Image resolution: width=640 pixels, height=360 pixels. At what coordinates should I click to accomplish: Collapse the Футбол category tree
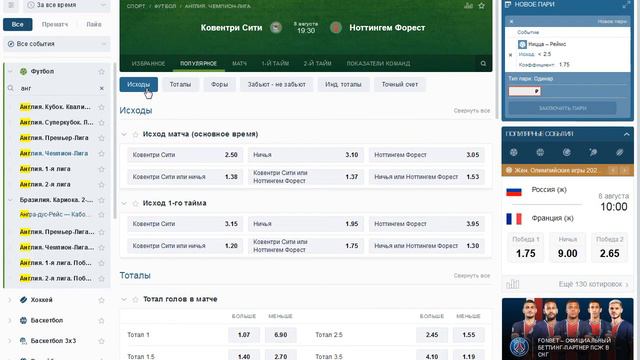point(10,71)
